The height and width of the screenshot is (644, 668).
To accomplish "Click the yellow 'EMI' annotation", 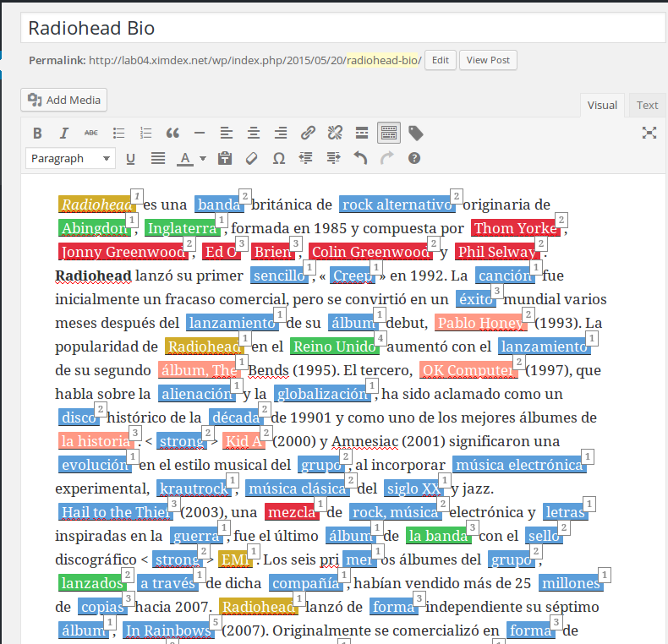I will click(x=235, y=559).
